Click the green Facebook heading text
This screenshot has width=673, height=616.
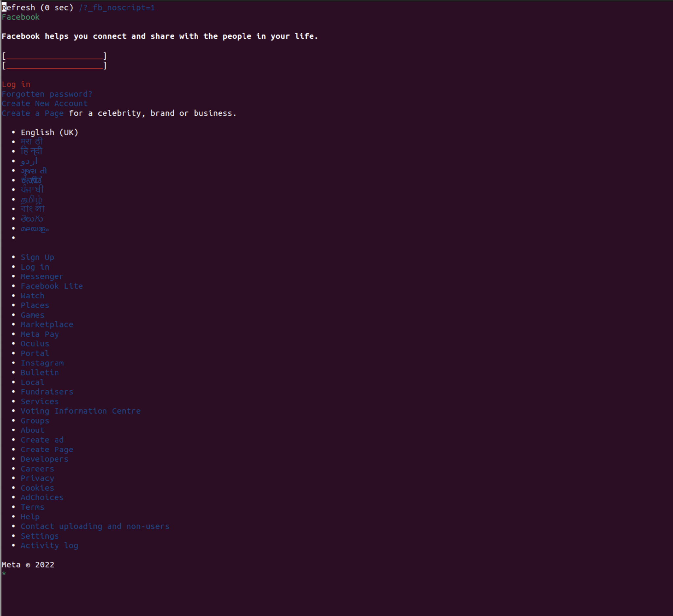(x=21, y=17)
